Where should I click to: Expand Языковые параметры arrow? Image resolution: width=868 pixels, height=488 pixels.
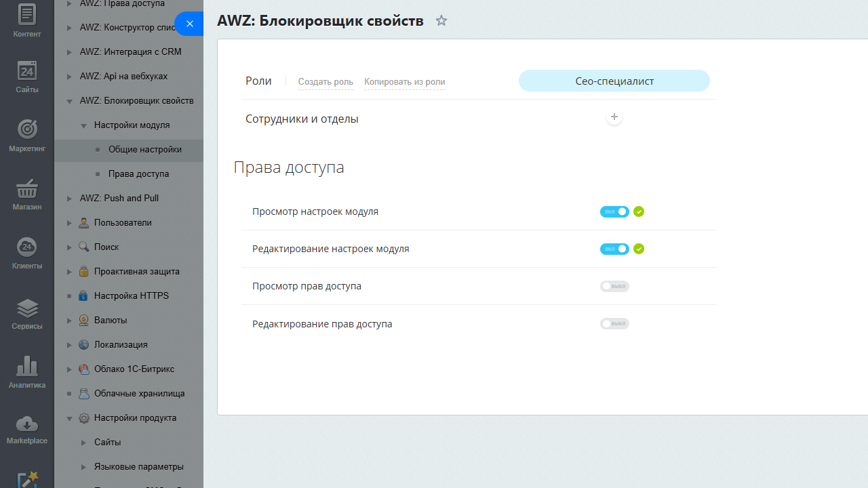coord(83,467)
